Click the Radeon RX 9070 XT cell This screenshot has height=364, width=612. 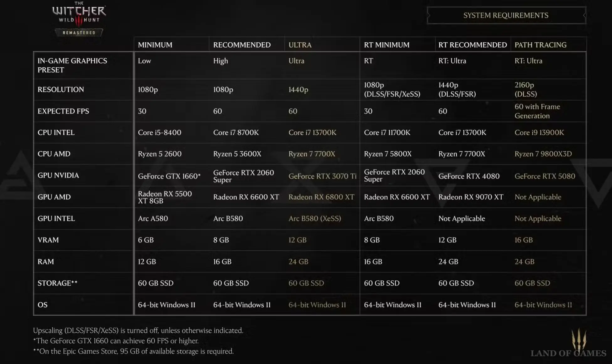pos(471,197)
